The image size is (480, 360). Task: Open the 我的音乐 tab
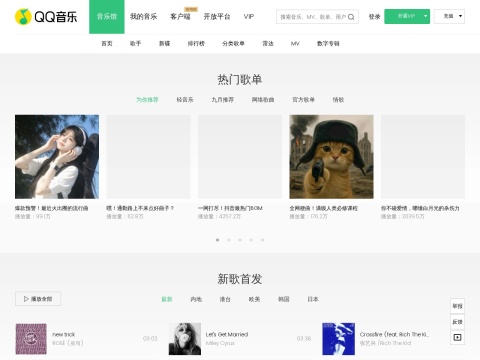(x=143, y=17)
